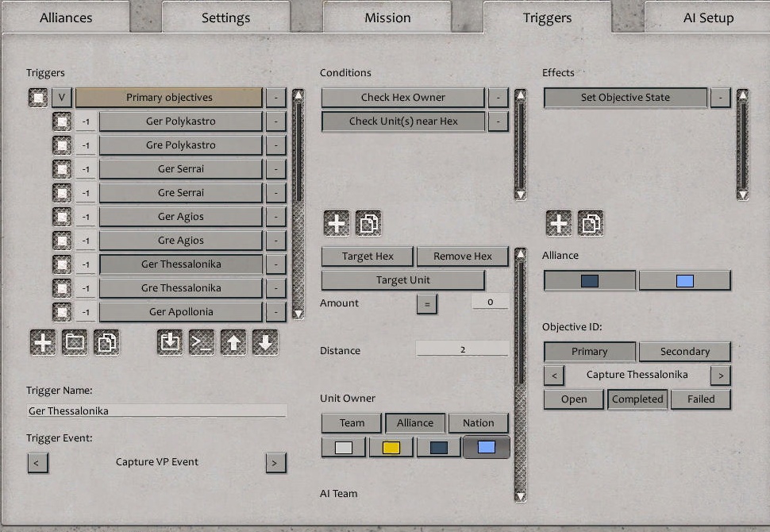The image size is (770, 532).
Task: Click the Remove Hex button
Action: click(x=463, y=256)
